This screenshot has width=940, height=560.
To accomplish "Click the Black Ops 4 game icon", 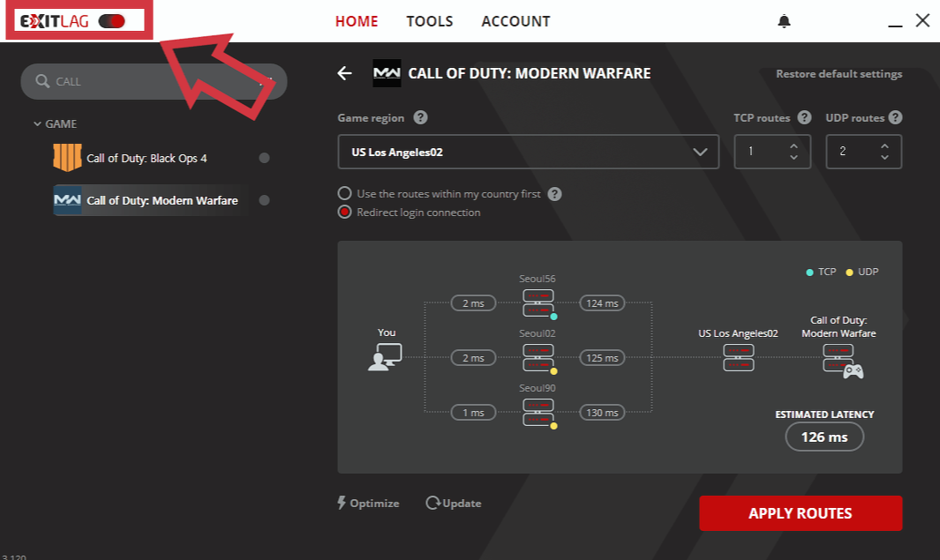I will [67, 158].
